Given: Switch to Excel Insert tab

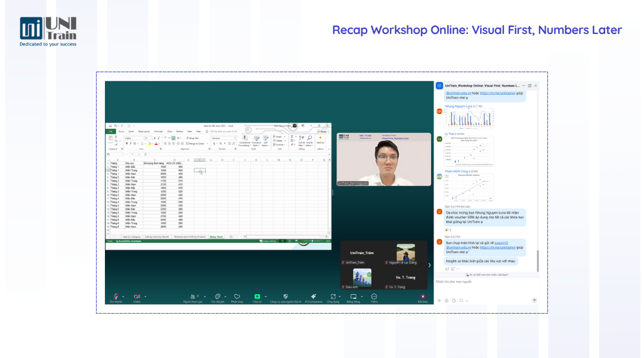Looking at the screenshot, I should point(131,131).
